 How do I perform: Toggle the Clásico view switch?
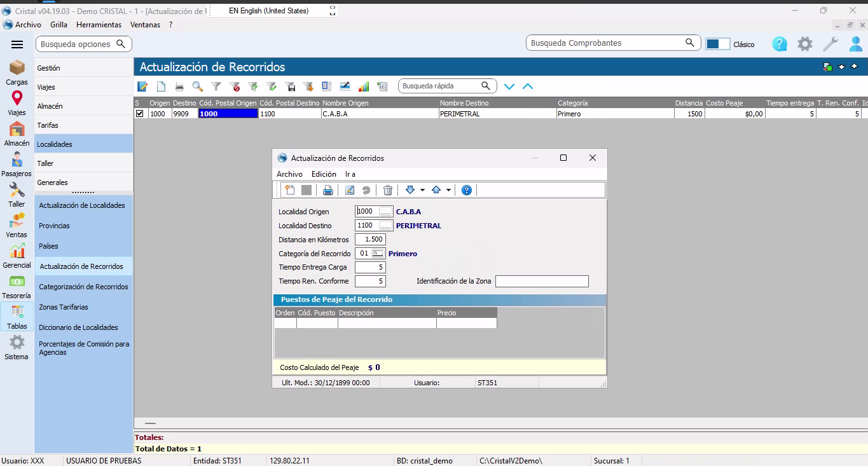coord(718,44)
